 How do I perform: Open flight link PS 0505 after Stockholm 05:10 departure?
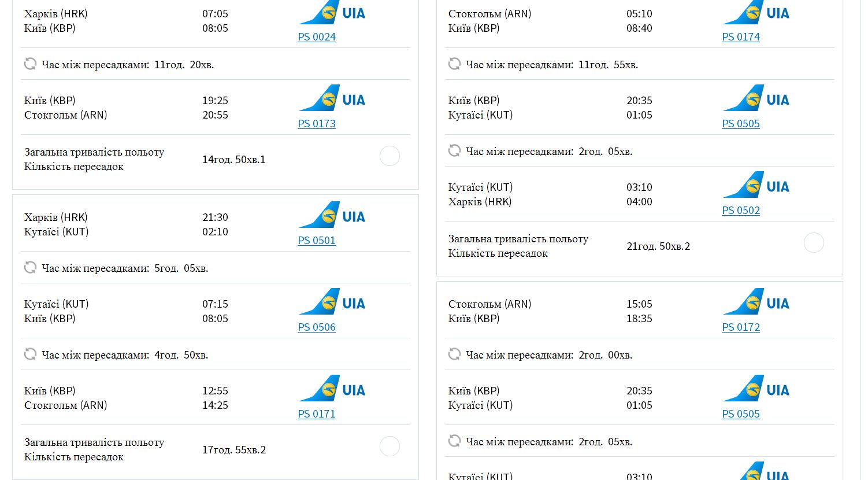tap(741, 124)
